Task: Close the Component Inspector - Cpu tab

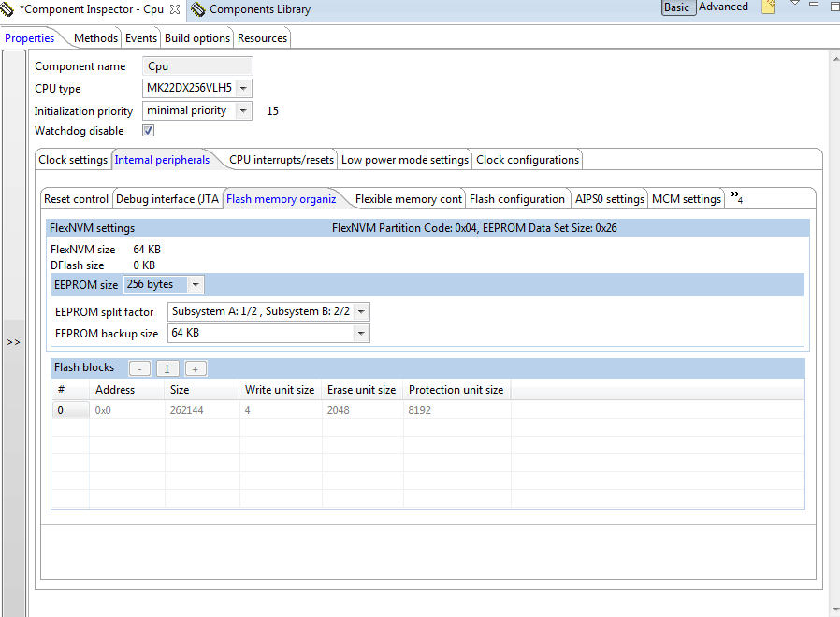Action: (175, 9)
